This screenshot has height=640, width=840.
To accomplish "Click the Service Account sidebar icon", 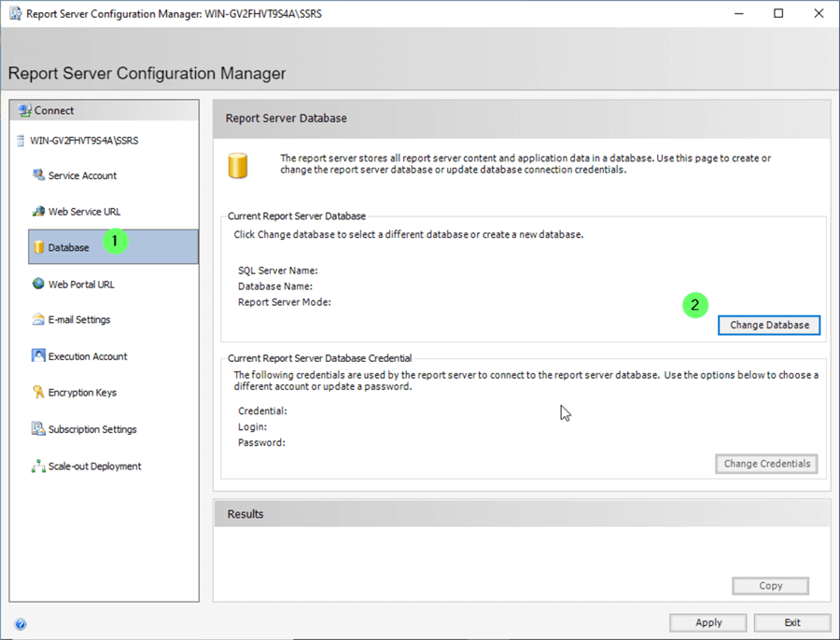I will coord(38,175).
